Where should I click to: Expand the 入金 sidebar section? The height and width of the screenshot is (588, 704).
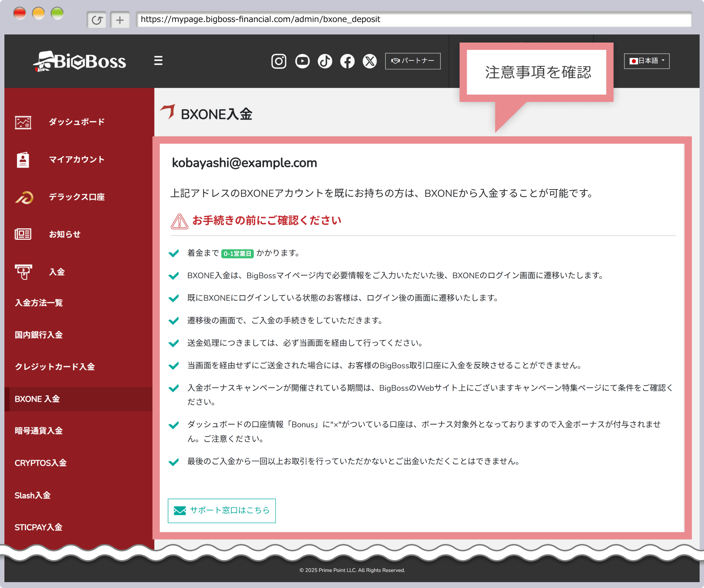tap(57, 272)
